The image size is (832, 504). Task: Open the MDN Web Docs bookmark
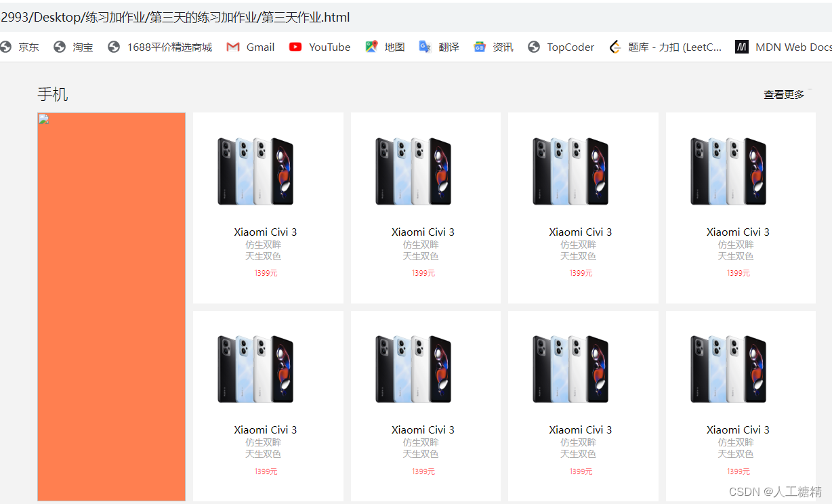click(783, 47)
